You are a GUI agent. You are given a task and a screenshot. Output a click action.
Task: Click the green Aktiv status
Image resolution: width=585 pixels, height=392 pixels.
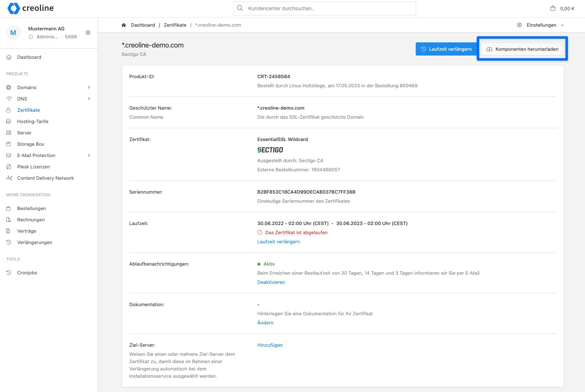(266, 264)
